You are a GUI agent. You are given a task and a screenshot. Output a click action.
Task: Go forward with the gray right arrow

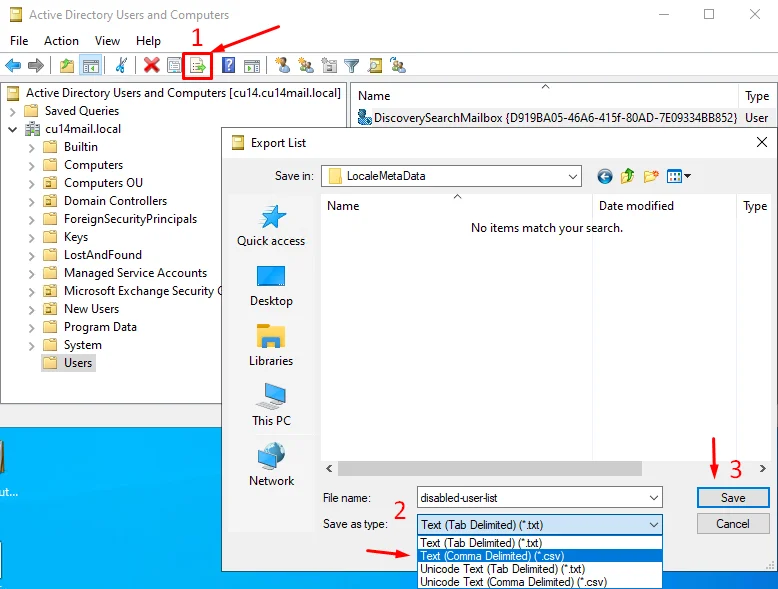36,65
